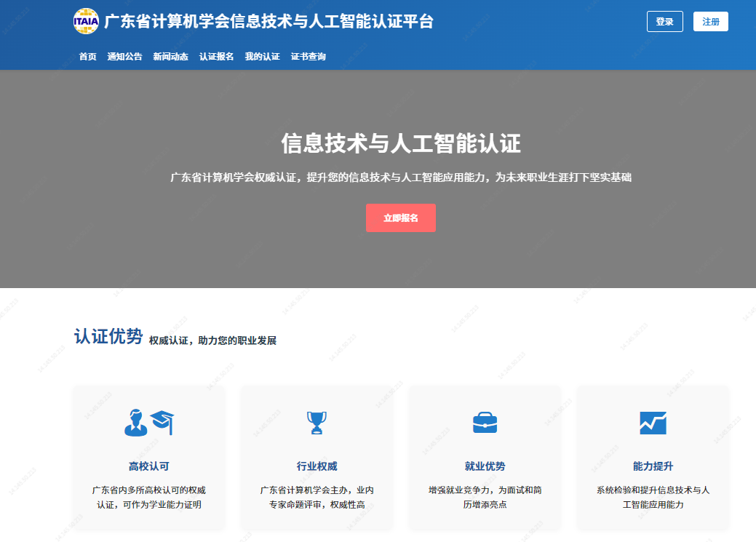This screenshot has width=756, height=542.
Task: Click the 行业权威 card title
Action: tap(317, 466)
